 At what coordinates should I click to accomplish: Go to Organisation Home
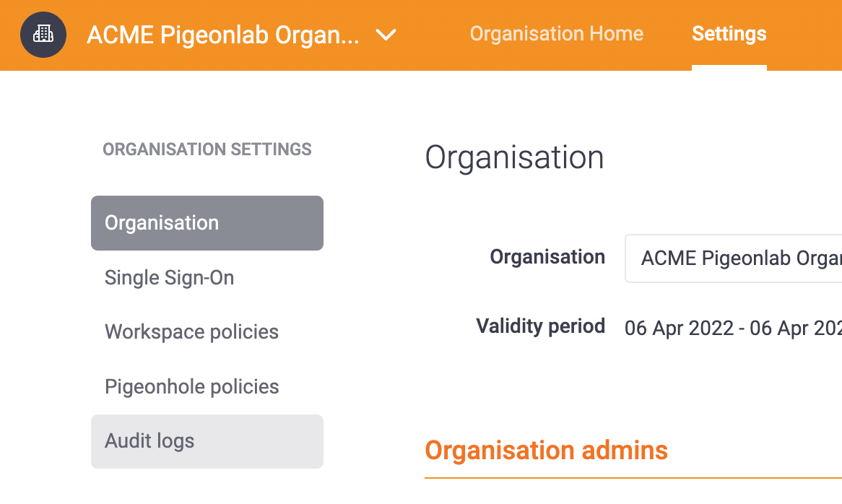556,33
